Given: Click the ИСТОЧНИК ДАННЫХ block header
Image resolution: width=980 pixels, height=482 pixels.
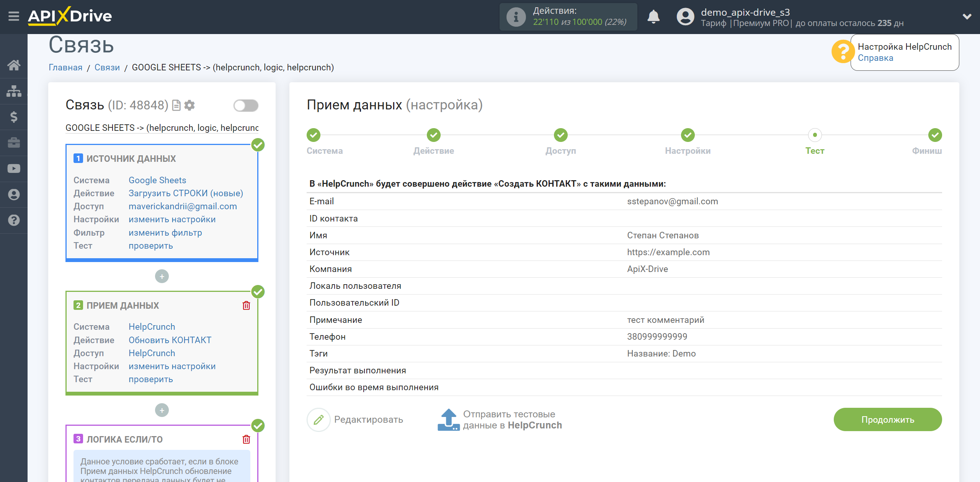Looking at the screenshot, I should click(x=131, y=159).
